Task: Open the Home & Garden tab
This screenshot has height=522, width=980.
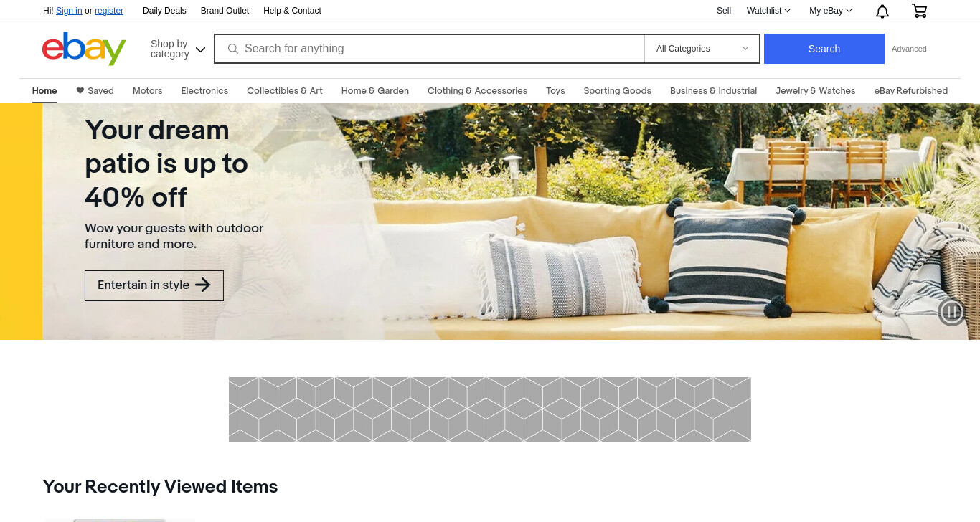Action: (x=375, y=91)
